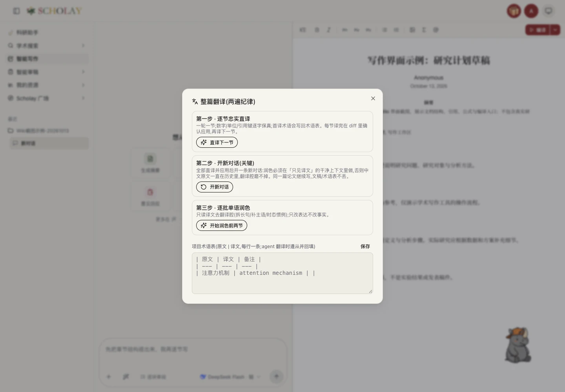Screen dimensions: 565x392
Task: Click the monitor icon in the top bar
Action: coord(549,11)
